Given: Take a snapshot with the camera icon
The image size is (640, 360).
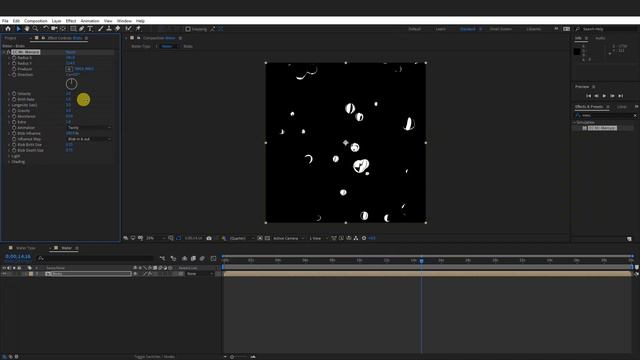Looking at the screenshot, I should pos(209,238).
